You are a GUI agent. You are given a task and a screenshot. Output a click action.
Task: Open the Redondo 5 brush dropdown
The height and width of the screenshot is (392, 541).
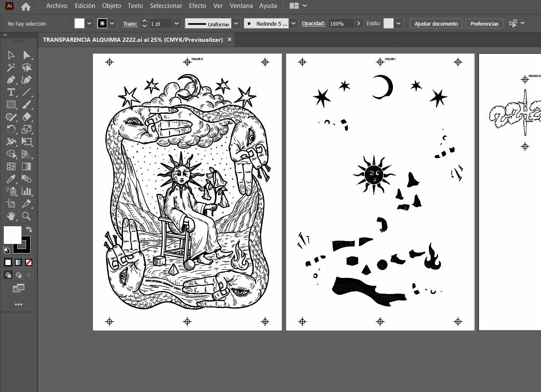point(293,24)
